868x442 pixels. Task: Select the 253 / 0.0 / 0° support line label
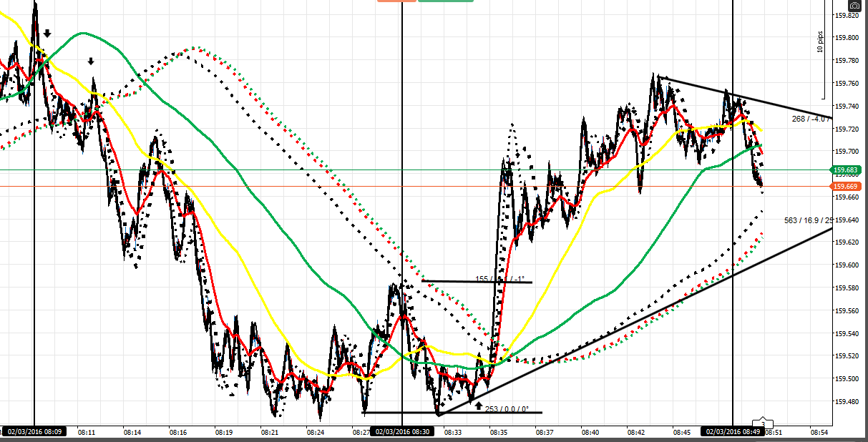(x=507, y=409)
